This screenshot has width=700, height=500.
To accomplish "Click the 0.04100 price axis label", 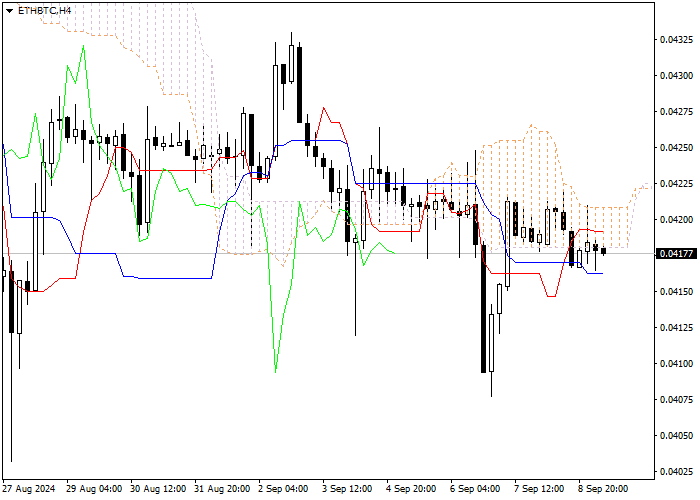I will click(676, 364).
